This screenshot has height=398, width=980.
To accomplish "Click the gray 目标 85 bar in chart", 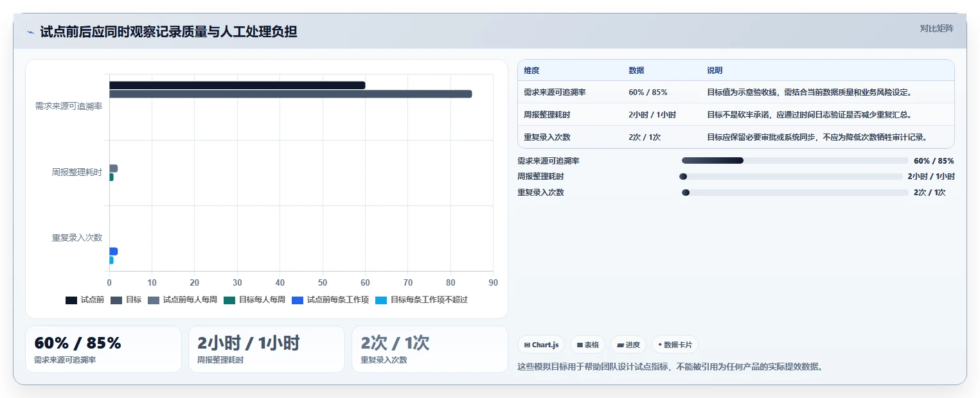I will pos(290,94).
